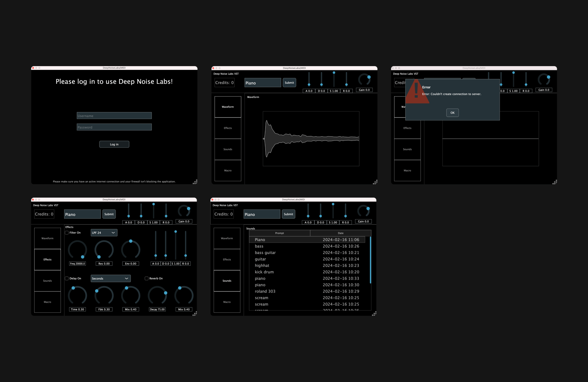588x382 pixels.
Task: Enable the Filter On checkbox
Action: tap(67, 232)
